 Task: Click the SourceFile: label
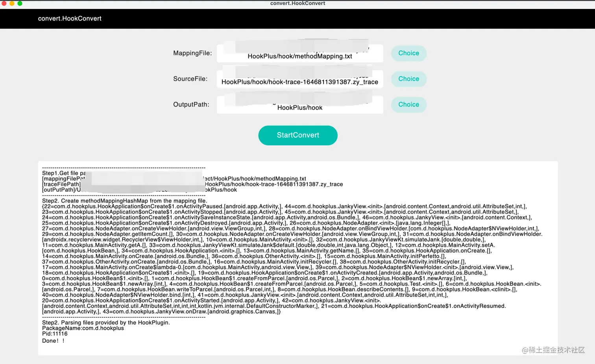(190, 79)
